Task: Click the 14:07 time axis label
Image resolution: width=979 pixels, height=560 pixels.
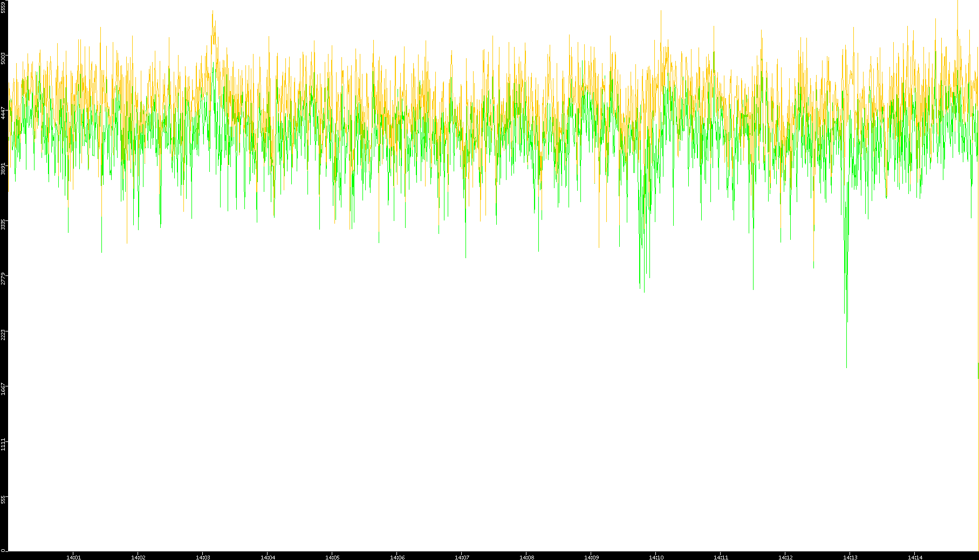Action: click(x=462, y=557)
